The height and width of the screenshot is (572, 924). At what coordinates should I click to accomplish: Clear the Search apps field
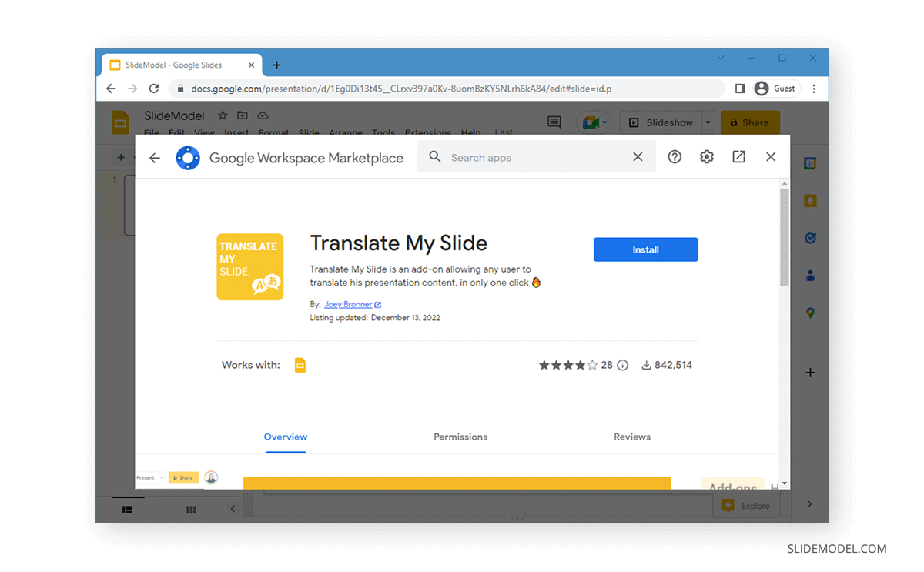click(x=638, y=157)
